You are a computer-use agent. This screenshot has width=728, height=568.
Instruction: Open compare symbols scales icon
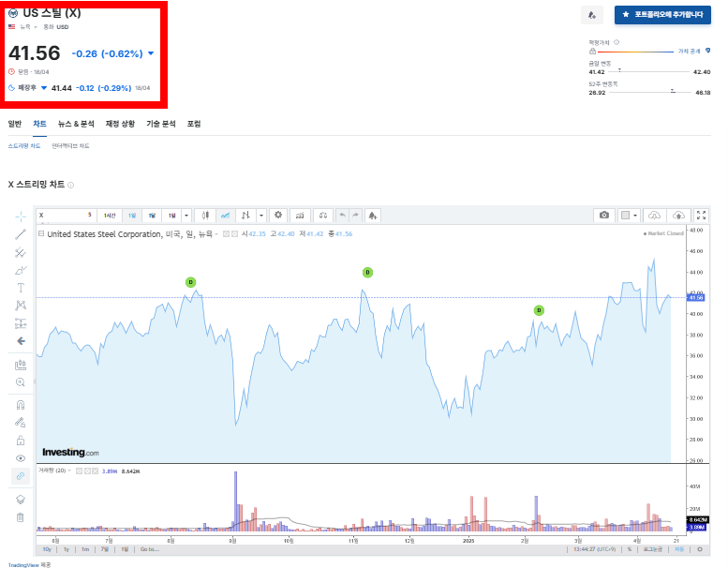click(x=323, y=215)
